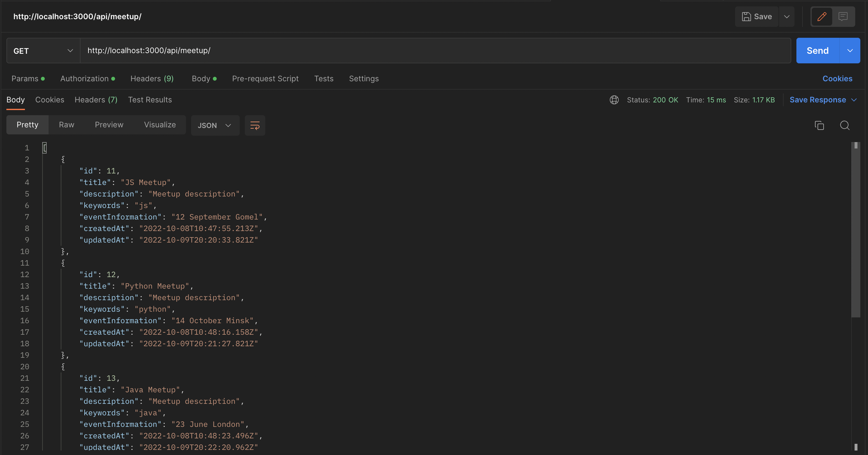Search the response with magnifier icon
Image resolution: width=868 pixels, height=455 pixels.
(845, 125)
